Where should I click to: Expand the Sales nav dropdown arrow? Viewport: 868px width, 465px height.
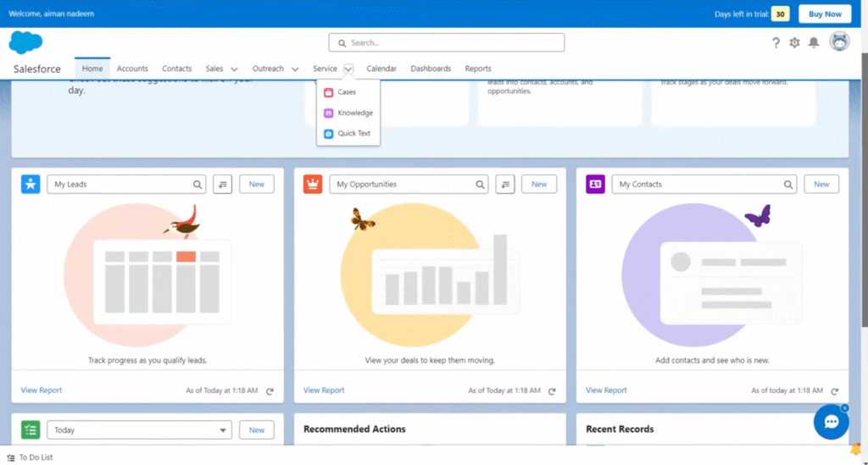pos(234,69)
